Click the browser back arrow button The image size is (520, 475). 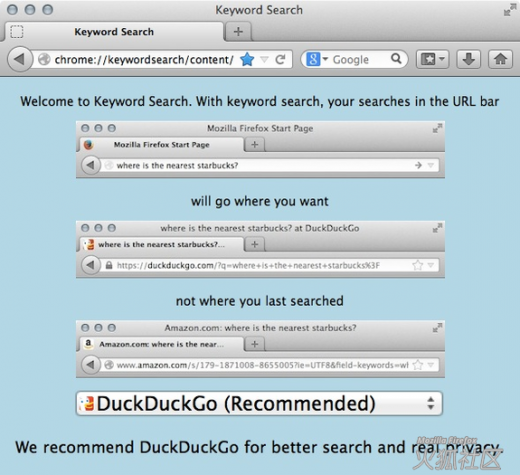coord(20,59)
